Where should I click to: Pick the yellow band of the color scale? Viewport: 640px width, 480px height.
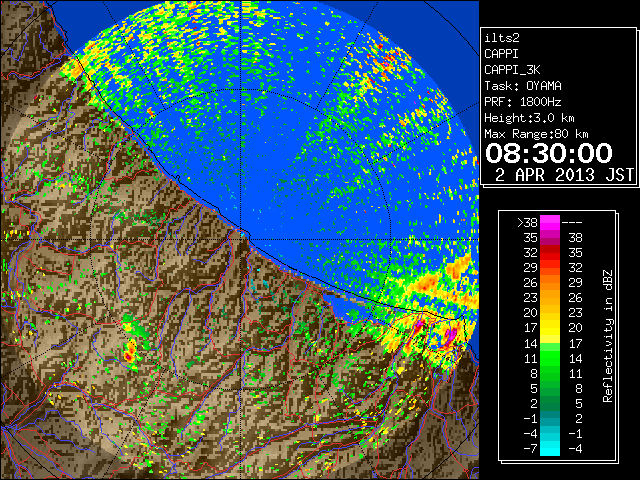coord(550,328)
